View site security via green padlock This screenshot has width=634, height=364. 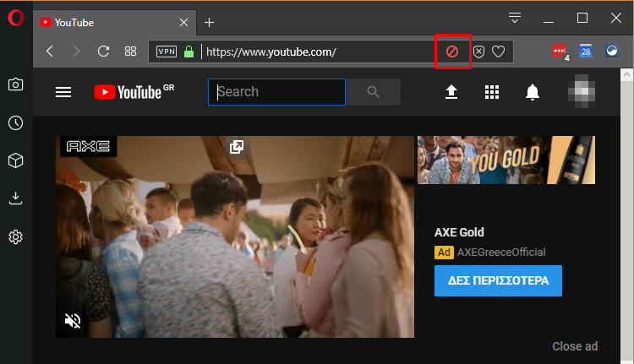click(x=189, y=52)
